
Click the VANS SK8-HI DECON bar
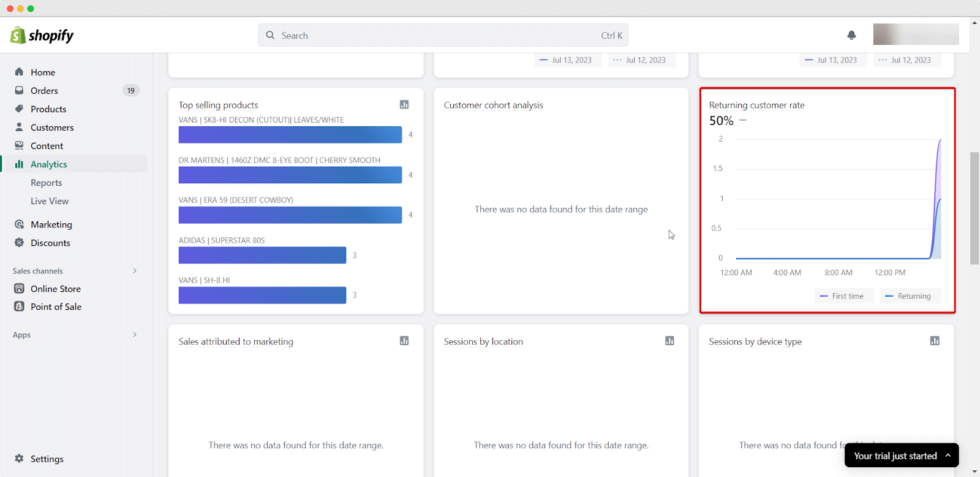tap(290, 135)
